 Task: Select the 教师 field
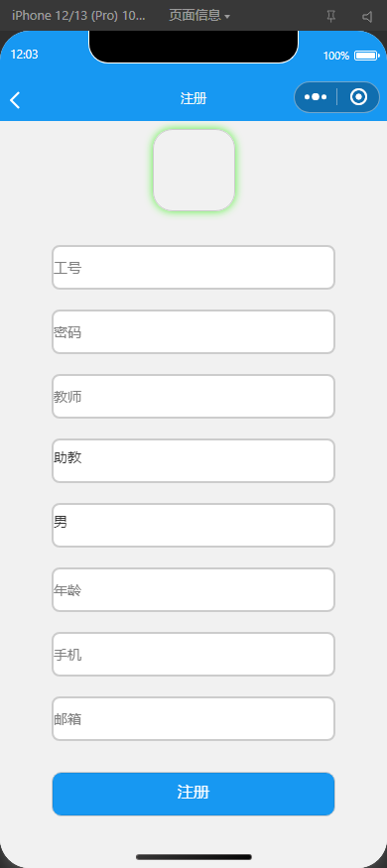(x=193, y=397)
